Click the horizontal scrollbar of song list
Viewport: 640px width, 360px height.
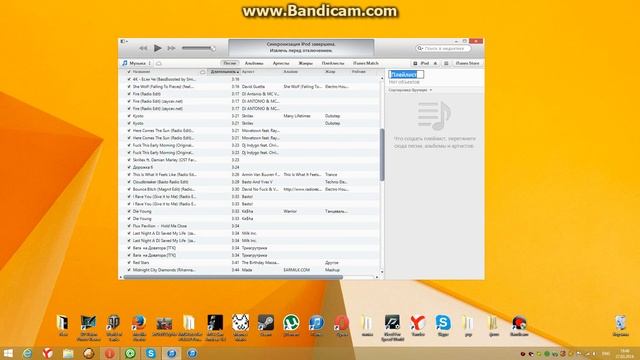tap(233, 277)
